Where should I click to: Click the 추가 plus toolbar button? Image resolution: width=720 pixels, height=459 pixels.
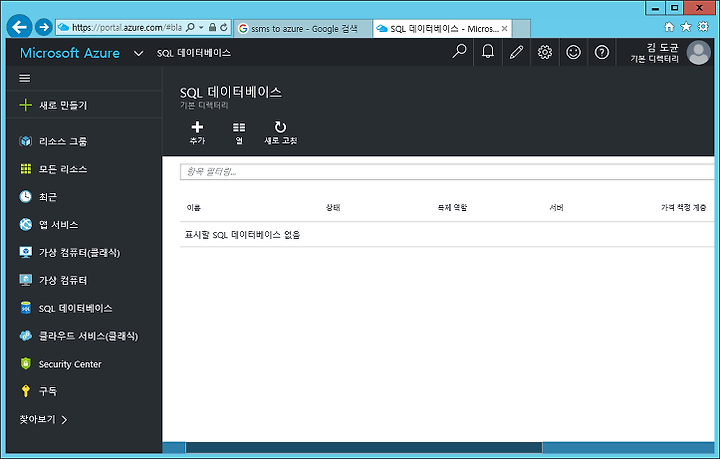pos(197,133)
